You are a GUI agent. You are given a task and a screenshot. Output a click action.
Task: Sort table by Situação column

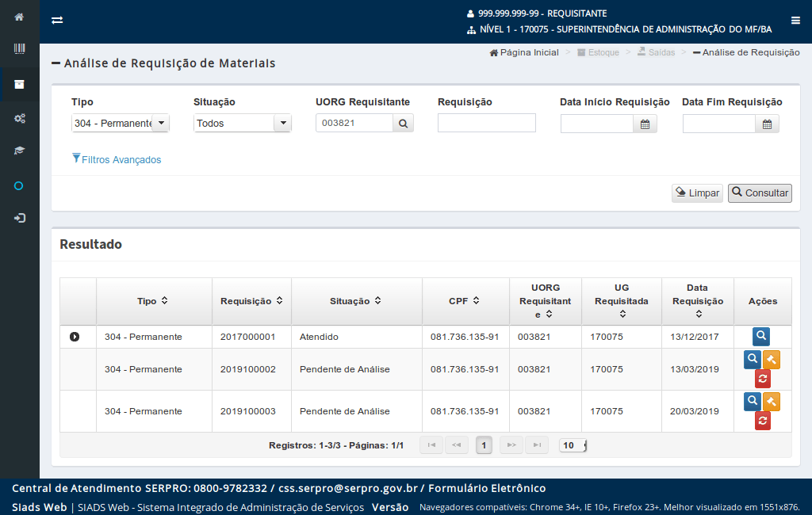(377, 301)
